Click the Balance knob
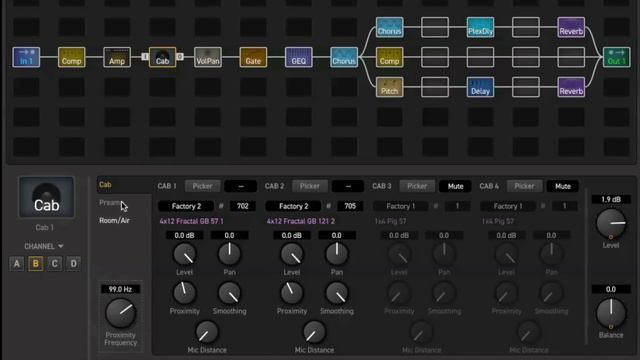Image resolution: width=640 pixels, height=360 pixels. [611, 313]
